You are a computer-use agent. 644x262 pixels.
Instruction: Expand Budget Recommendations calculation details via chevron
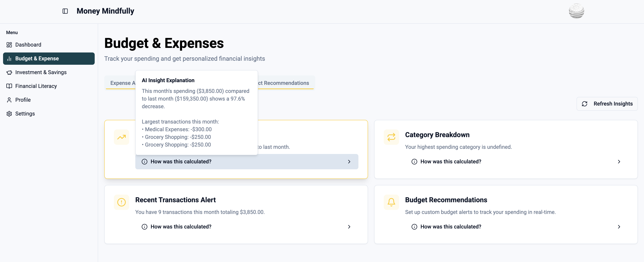(619, 227)
